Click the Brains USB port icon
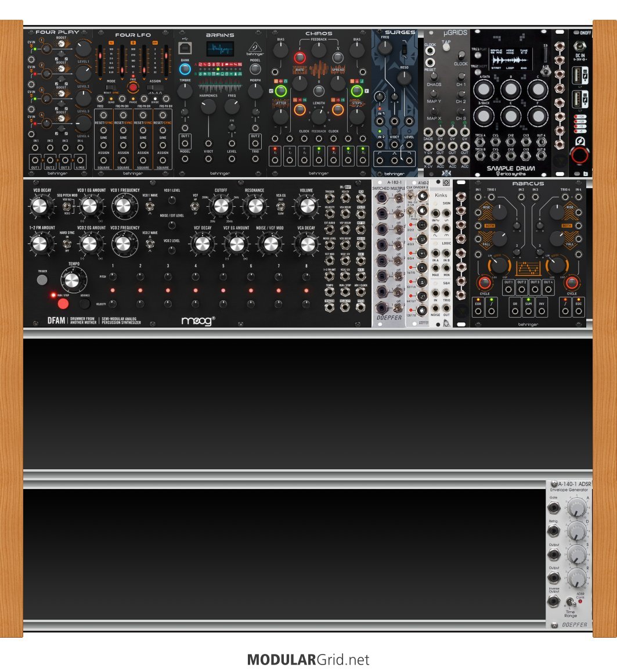This screenshot has width=617, height=672. click(185, 48)
